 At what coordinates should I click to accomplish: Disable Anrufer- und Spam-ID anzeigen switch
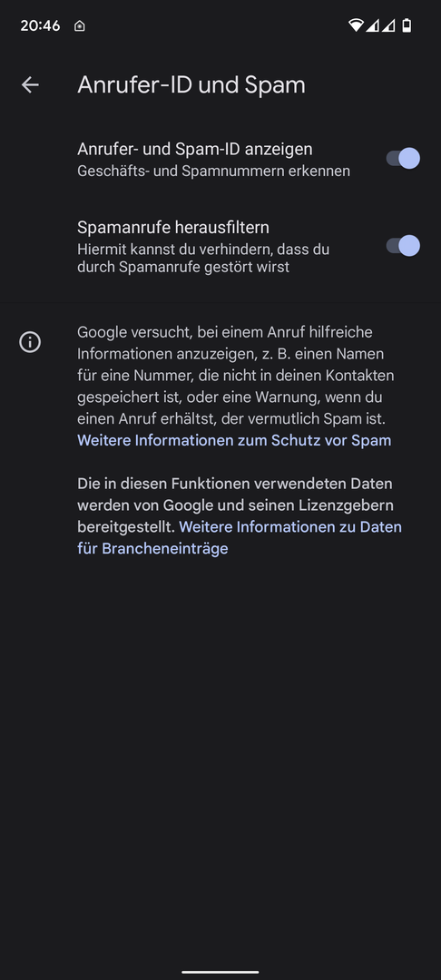pyautogui.click(x=403, y=158)
